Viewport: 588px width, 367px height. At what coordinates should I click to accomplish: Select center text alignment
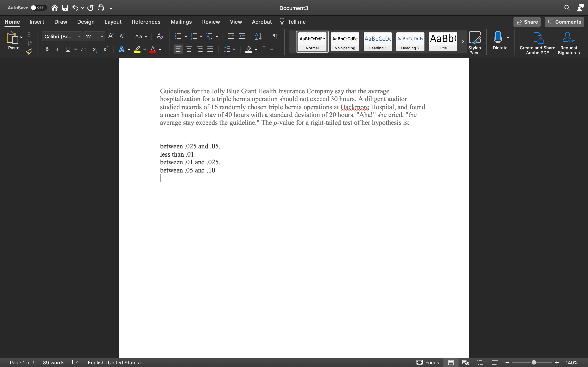click(189, 49)
